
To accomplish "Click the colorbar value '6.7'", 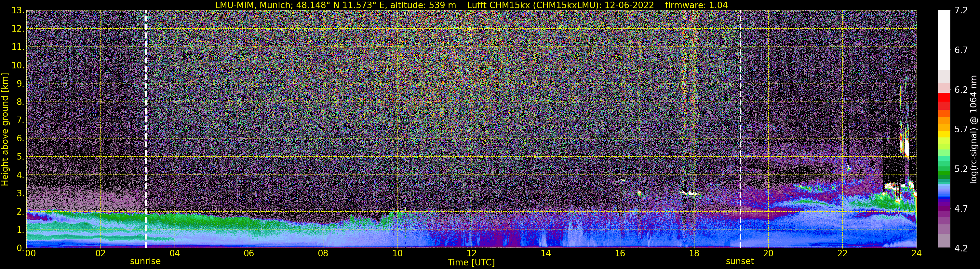I will pyautogui.click(x=961, y=50).
